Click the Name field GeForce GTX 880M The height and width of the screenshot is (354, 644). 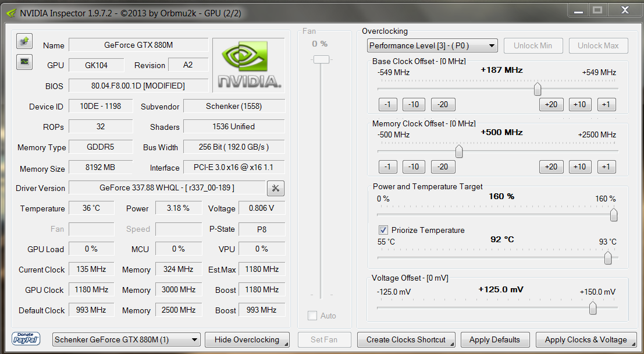point(138,45)
